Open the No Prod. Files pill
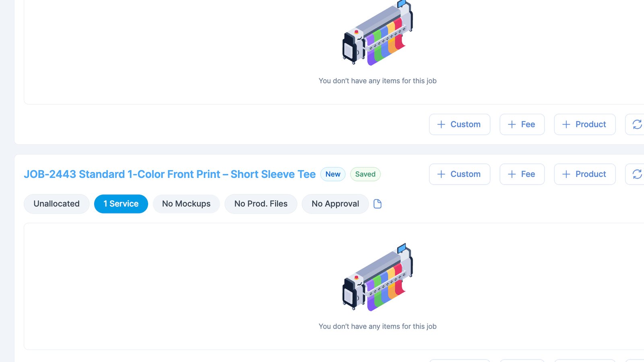644x362 pixels. [261, 204]
